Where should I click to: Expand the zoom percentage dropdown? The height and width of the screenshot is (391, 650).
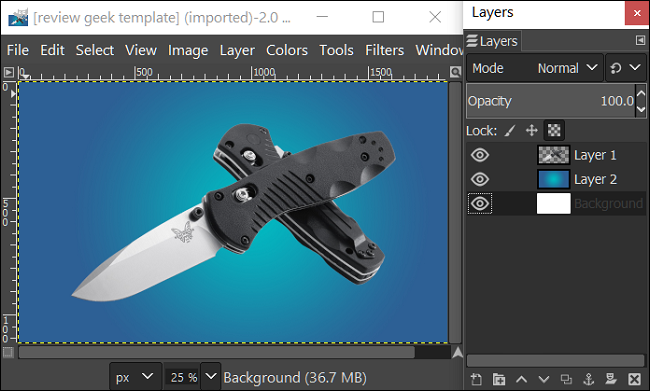(211, 376)
